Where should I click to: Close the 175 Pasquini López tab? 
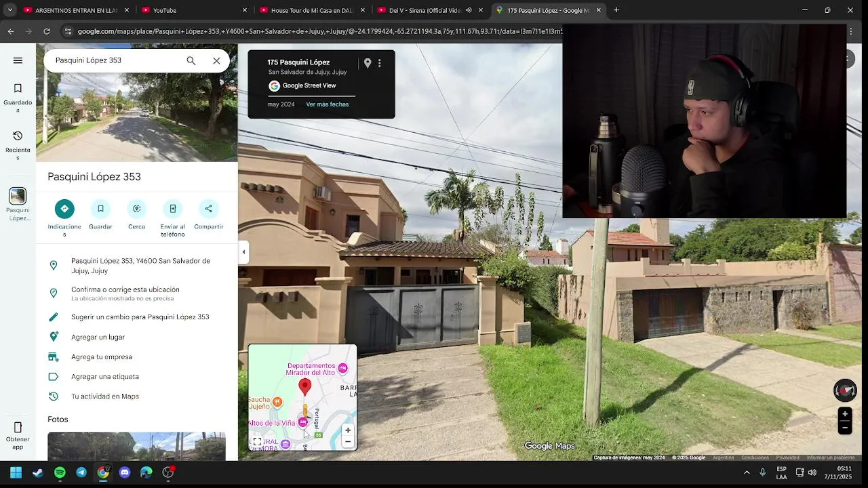point(599,10)
